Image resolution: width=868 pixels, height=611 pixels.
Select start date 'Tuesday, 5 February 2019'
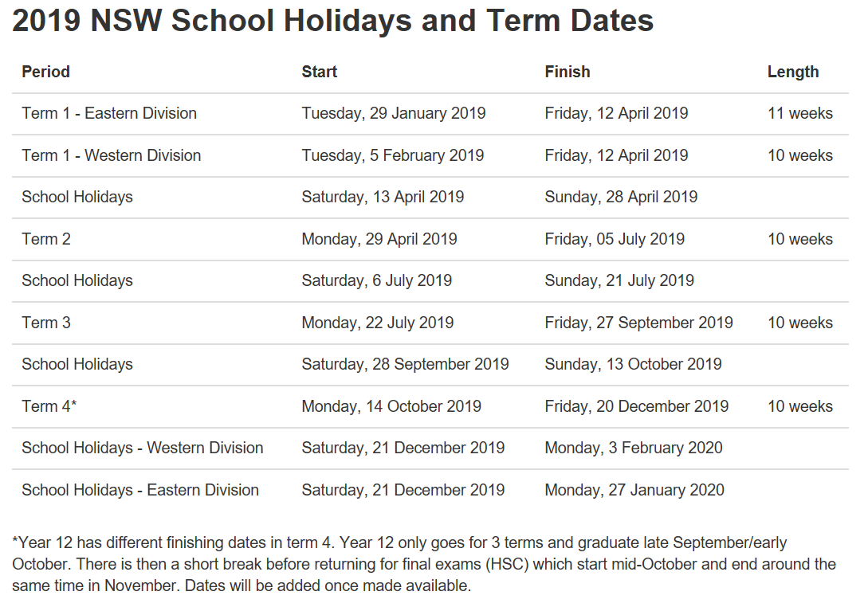pyautogui.click(x=392, y=155)
